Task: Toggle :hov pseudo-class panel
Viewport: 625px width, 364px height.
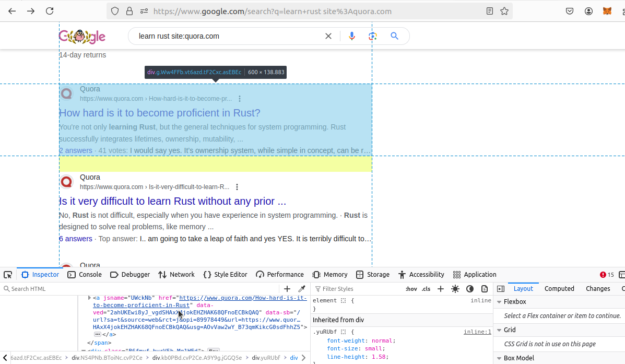Action: click(x=411, y=289)
